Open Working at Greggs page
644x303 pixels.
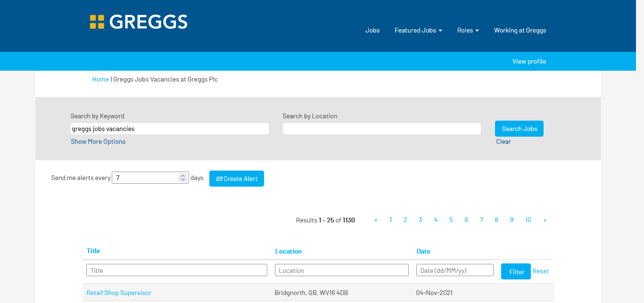[x=520, y=30]
